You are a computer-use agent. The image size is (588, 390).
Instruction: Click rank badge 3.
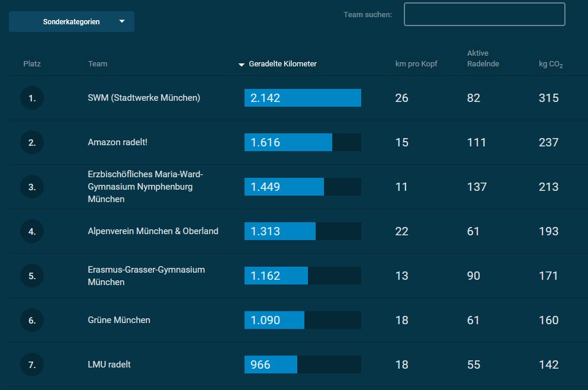click(x=32, y=187)
